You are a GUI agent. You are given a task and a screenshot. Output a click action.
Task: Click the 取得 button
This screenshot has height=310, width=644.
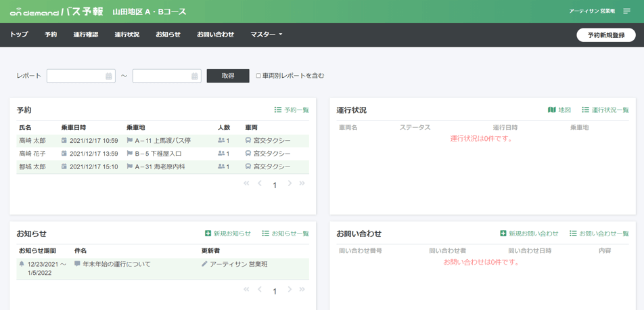pyautogui.click(x=228, y=76)
